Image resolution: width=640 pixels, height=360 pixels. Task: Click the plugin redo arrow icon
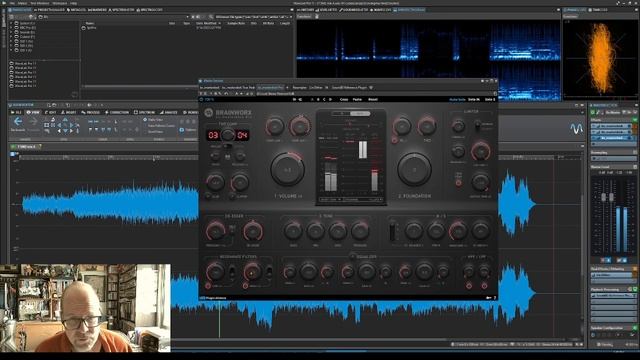click(300, 99)
